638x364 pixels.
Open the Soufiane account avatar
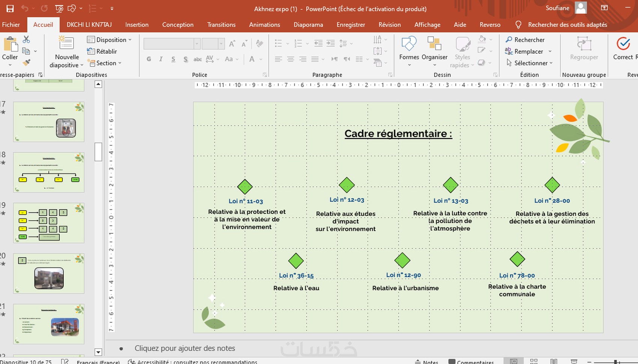(581, 8)
